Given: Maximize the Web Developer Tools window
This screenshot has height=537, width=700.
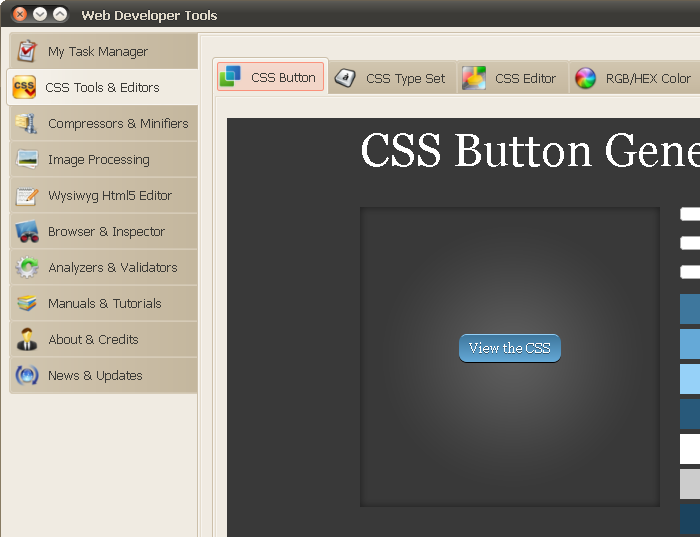Looking at the screenshot, I should pos(60,14).
